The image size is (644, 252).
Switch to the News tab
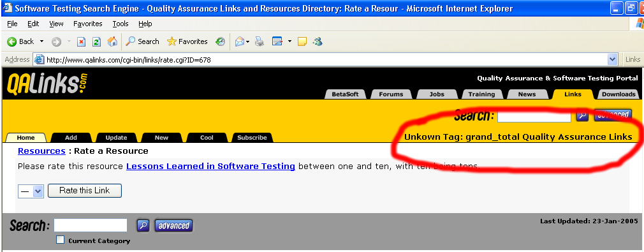[527, 94]
